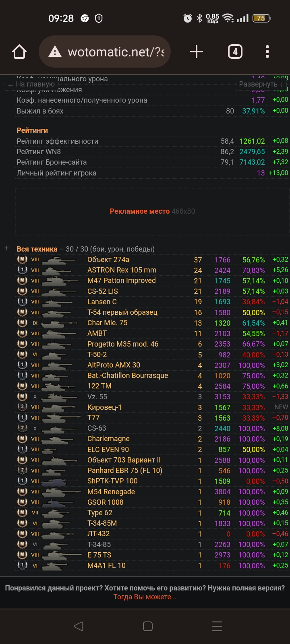Open a new tab with plus icon
The height and width of the screenshot is (644, 290).
point(196,52)
